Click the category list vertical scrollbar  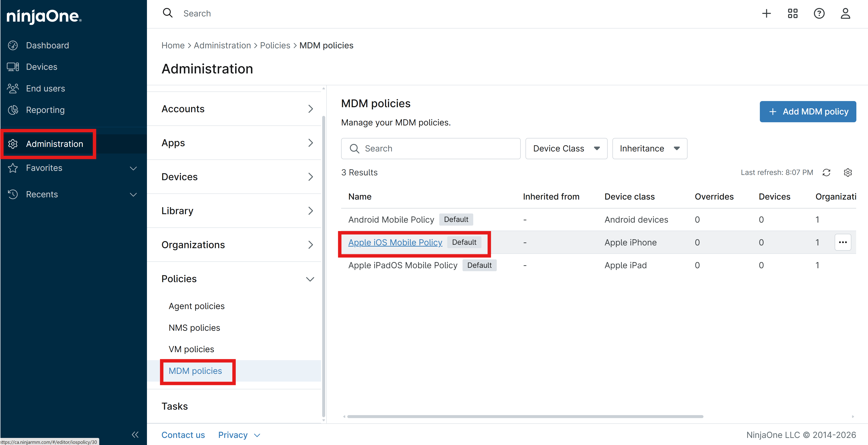click(x=324, y=266)
